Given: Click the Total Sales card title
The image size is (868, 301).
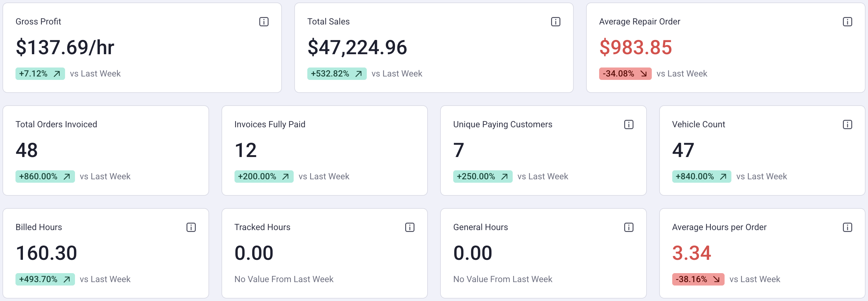Looking at the screenshot, I should coord(329,22).
